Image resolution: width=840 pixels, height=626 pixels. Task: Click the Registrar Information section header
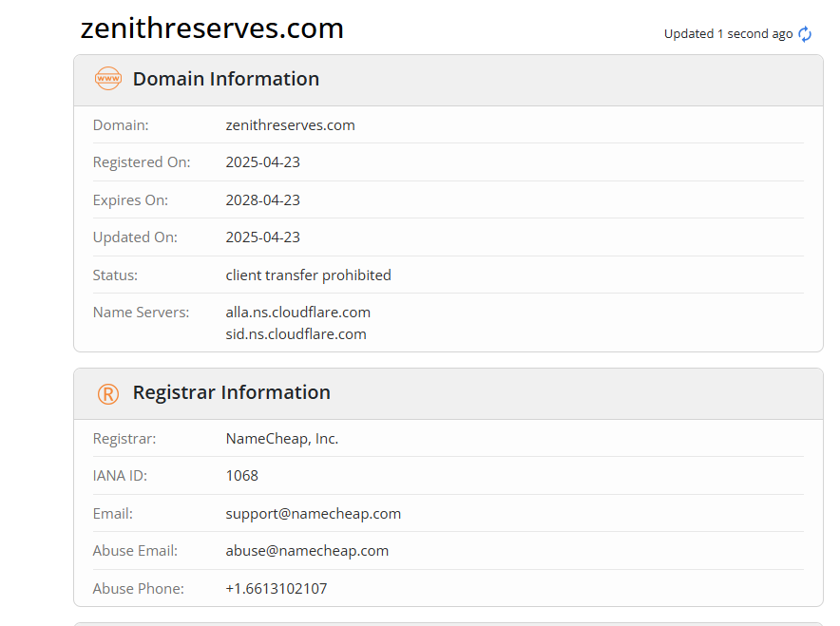232,392
